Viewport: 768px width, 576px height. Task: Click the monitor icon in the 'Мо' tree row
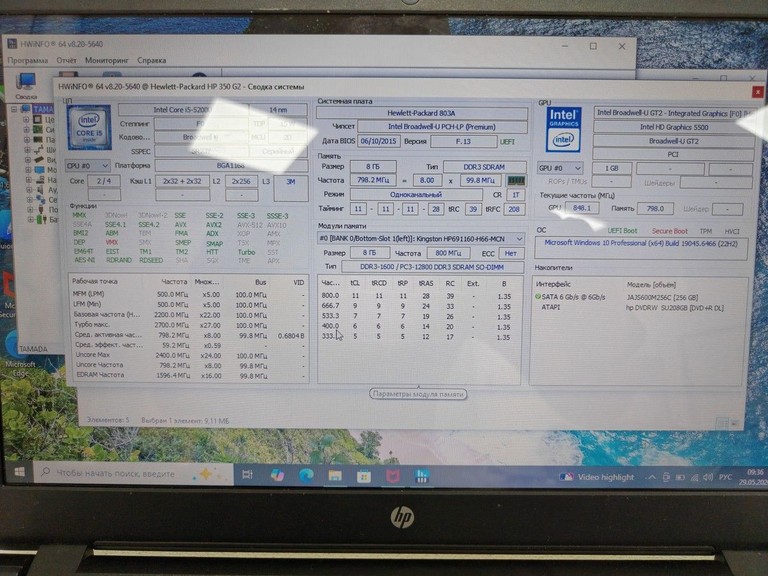click(x=39, y=170)
